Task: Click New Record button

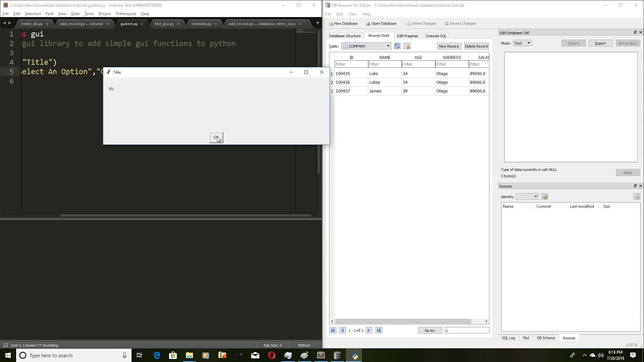Action: [x=449, y=46]
